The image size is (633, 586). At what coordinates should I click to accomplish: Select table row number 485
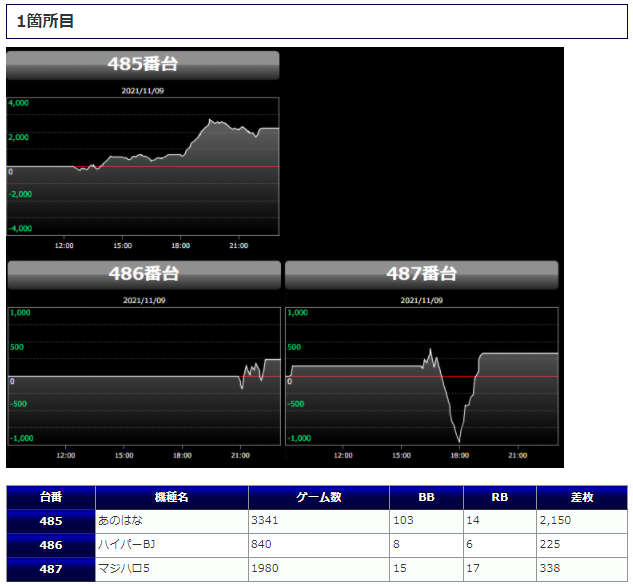pos(51,521)
